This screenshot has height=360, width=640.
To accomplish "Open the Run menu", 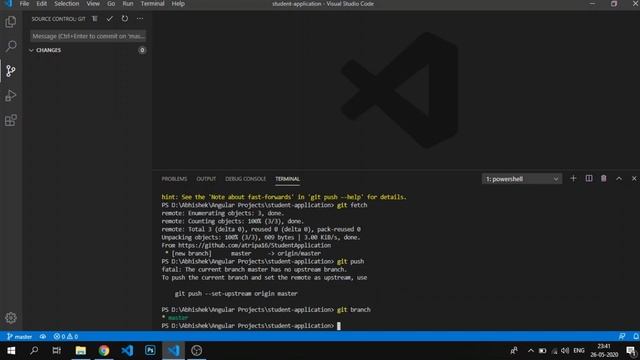I will click(x=128, y=4).
